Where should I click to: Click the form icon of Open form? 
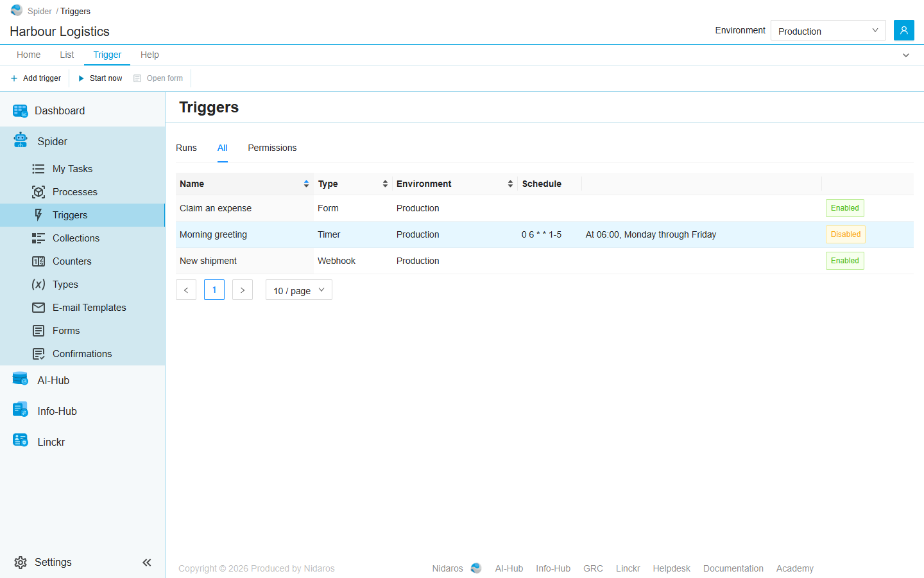coord(137,78)
